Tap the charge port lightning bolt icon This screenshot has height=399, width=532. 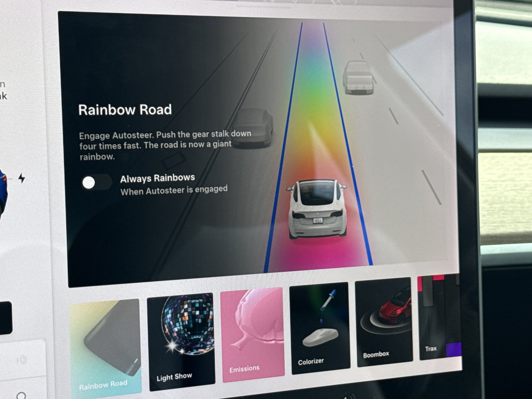[22, 178]
